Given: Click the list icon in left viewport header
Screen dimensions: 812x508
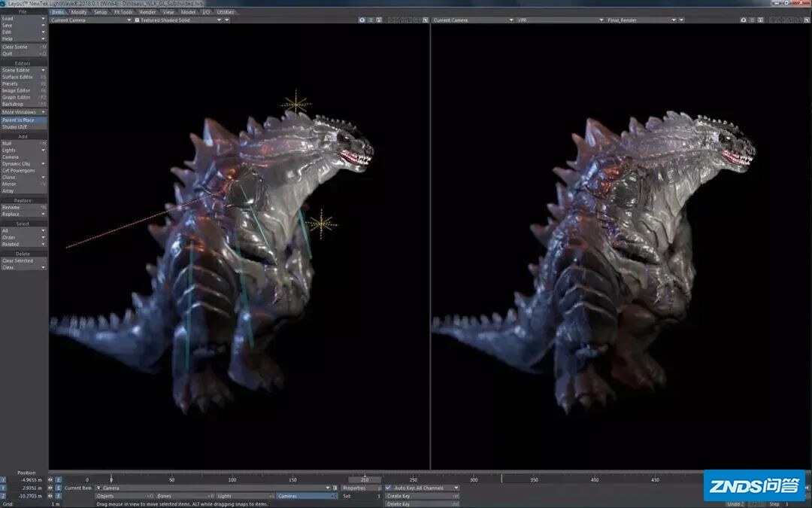Looking at the screenshot, I should point(371,20).
